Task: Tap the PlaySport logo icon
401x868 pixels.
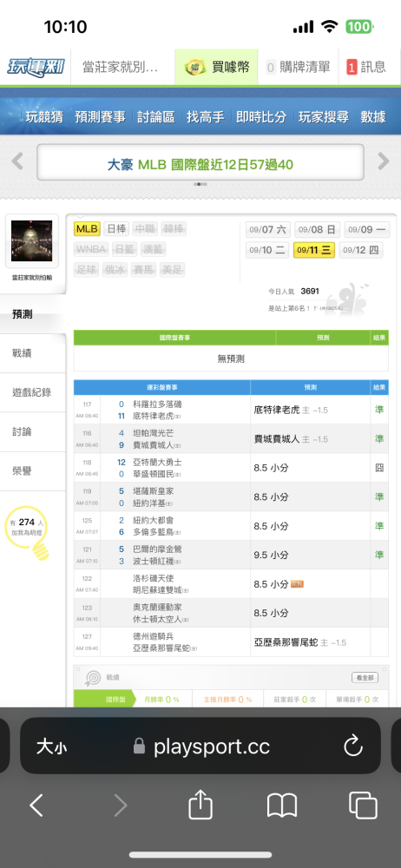Action: [x=36, y=67]
